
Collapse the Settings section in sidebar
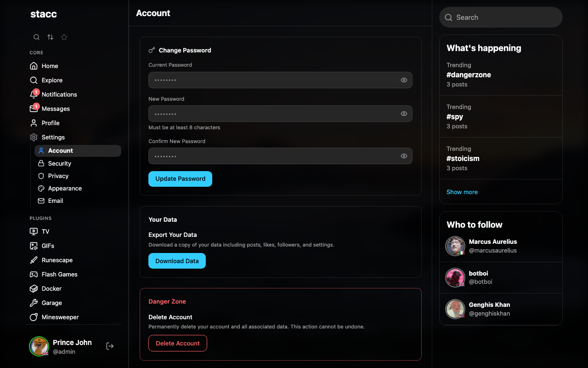pos(53,137)
